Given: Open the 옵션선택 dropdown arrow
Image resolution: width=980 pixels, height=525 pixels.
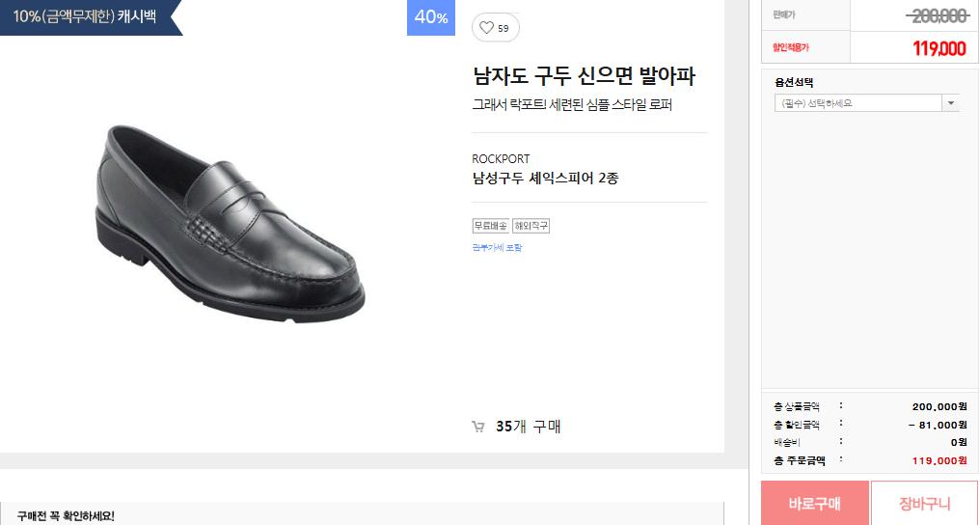Looking at the screenshot, I should coord(950,103).
